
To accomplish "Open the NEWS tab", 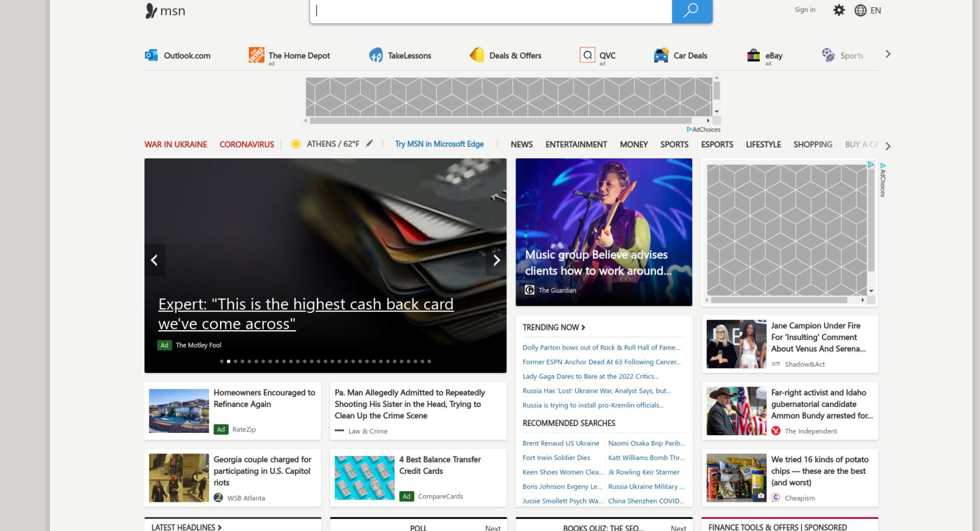I will coord(522,144).
